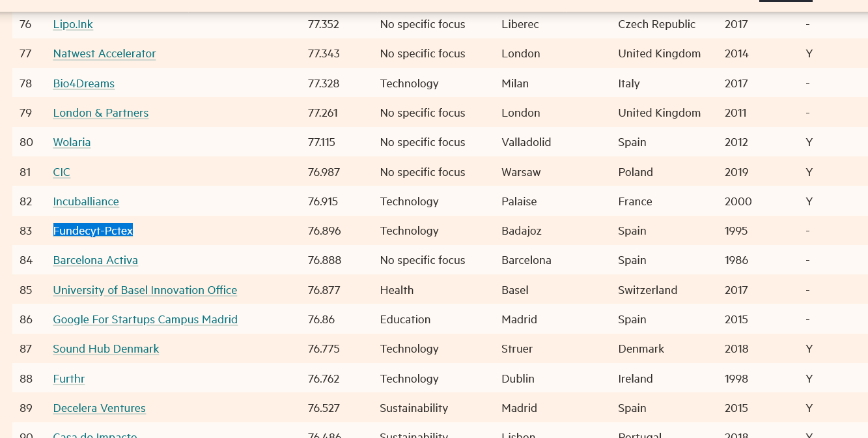
Task: Click the rank number 87
Action: pos(26,349)
